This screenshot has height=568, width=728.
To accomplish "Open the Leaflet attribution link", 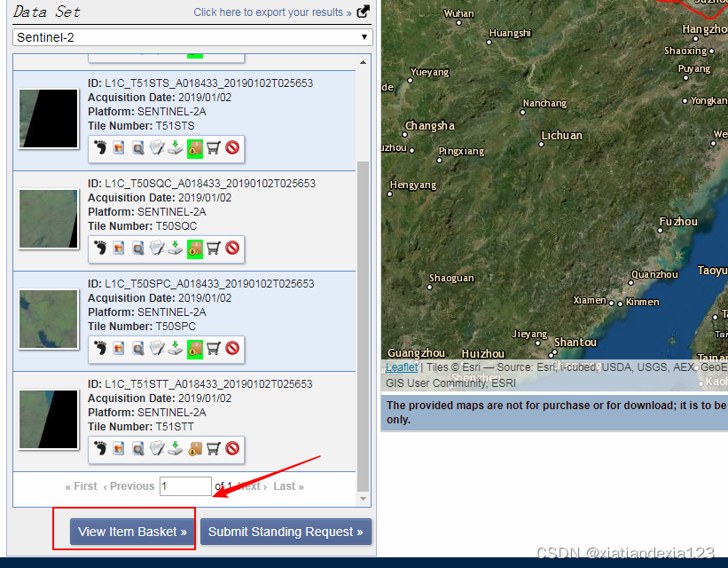I will coord(402,367).
